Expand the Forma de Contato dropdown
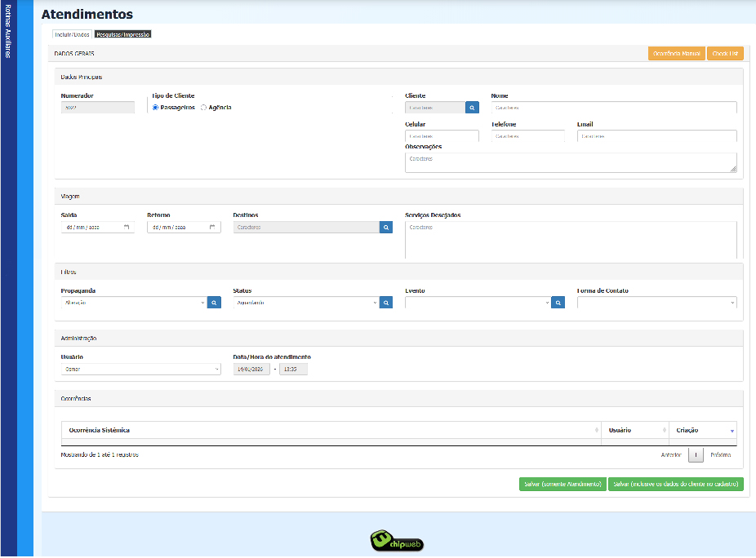The height and width of the screenshot is (558, 756). (656, 303)
